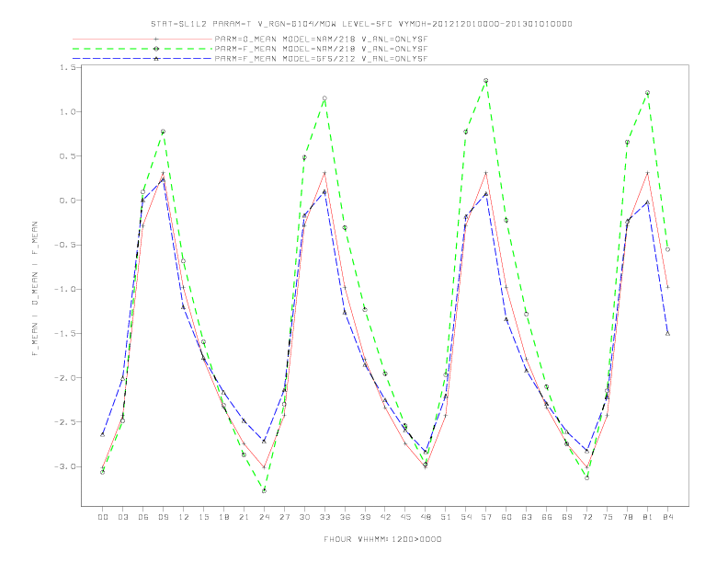
Task: Click the green circle marker at hour 84
Action: click(x=667, y=249)
